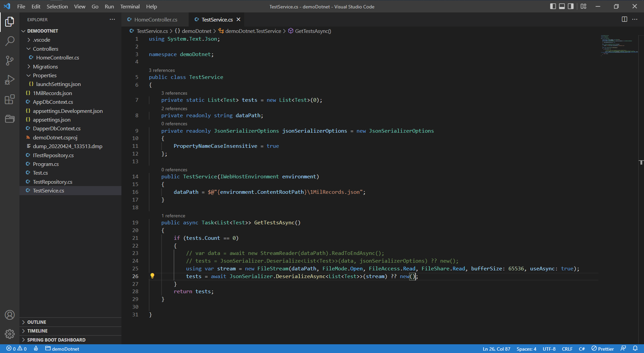Open the Manage gear icon
Viewport: 644px width, 353px height.
[10, 334]
